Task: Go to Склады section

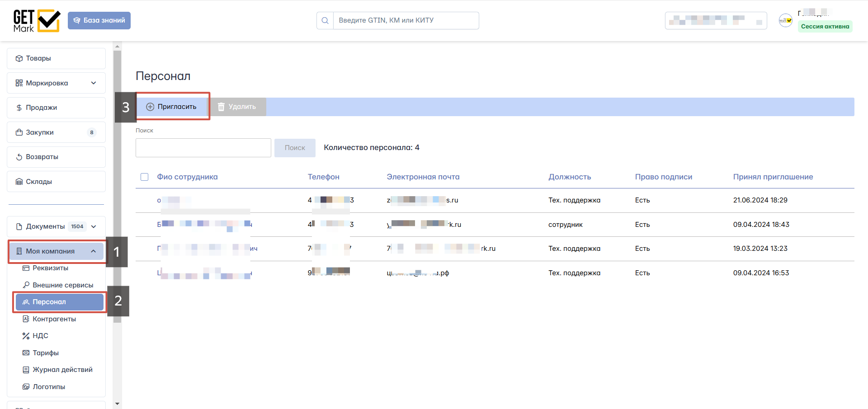Action: click(56, 182)
